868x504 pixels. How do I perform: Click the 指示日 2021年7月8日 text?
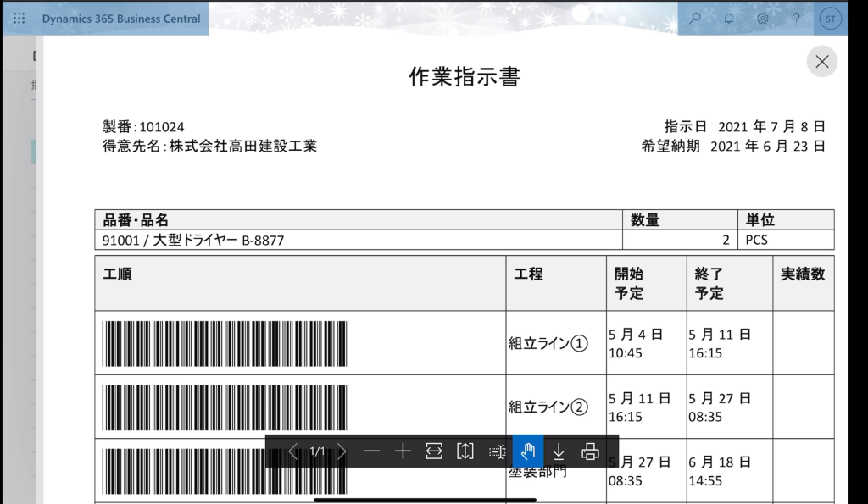[745, 127]
